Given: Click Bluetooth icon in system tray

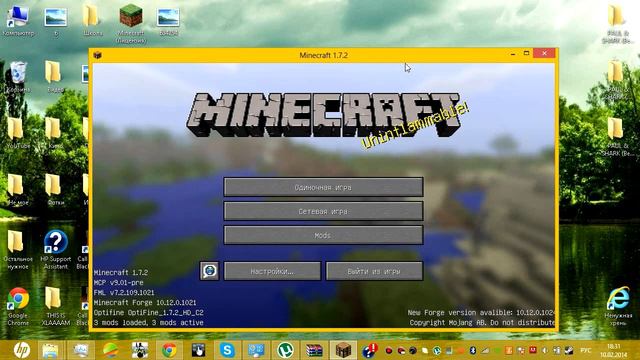Looking at the screenshot, I should click(473, 350).
